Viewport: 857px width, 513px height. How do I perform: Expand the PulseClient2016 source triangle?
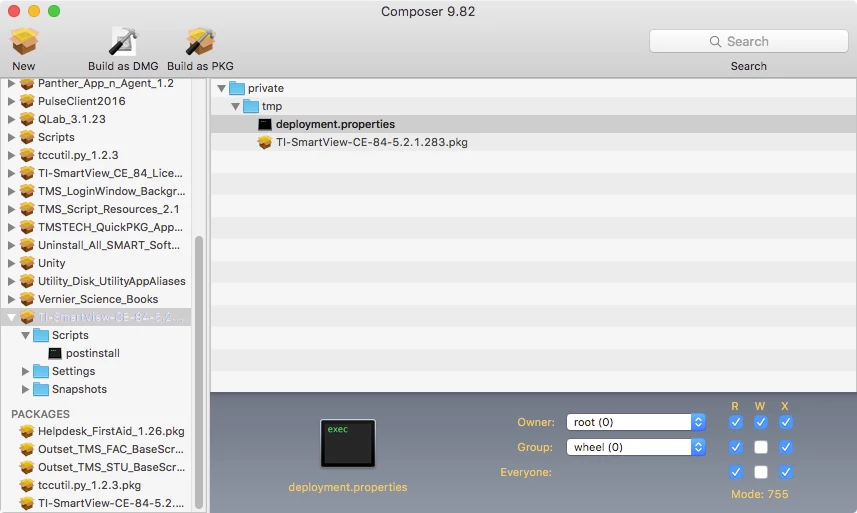(11, 101)
